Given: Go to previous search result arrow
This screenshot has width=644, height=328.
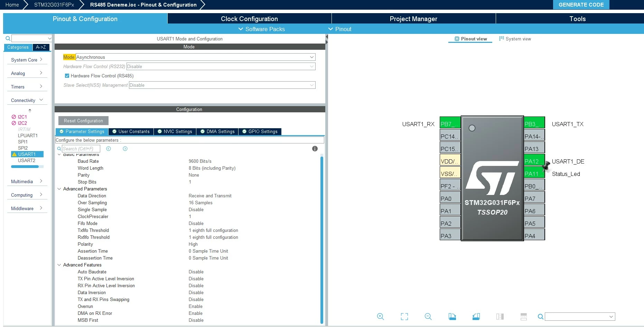Looking at the screenshot, I should tap(109, 149).
